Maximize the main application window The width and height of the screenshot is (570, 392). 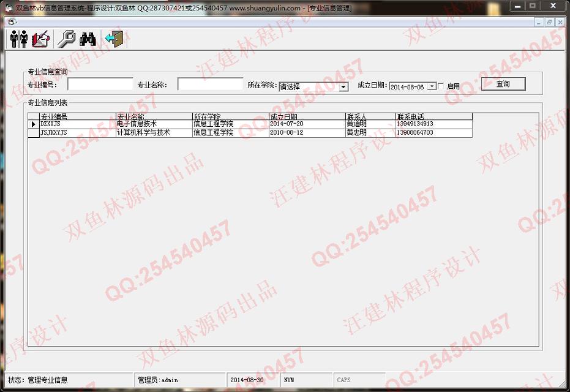pos(533,6)
